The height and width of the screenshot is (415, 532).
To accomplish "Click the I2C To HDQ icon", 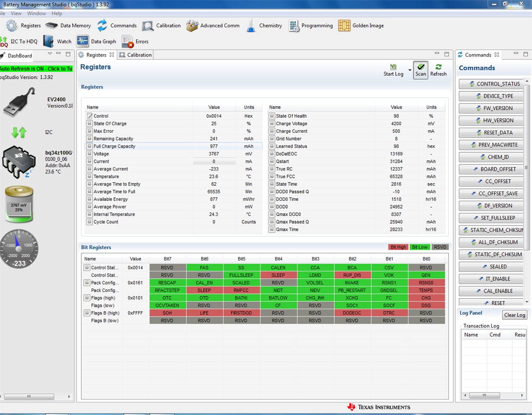I will 4,42.
